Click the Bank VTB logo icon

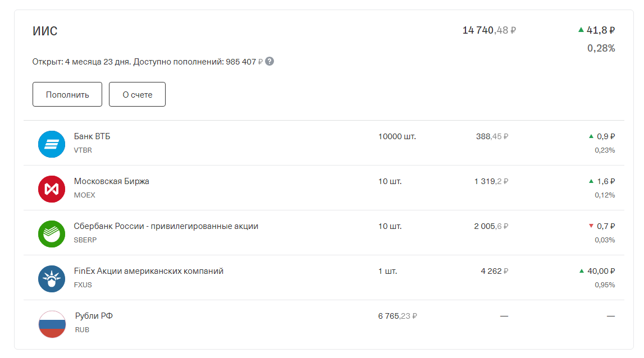(52, 144)
